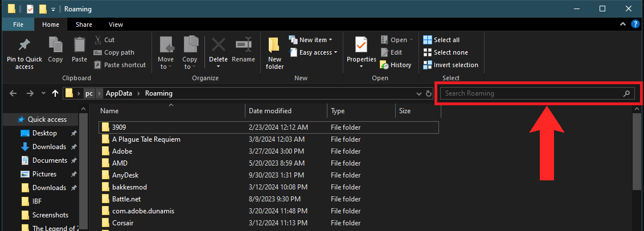644x231 pixels.
Task: Select the Battle.net folder
Action: (x=126, y=199)
